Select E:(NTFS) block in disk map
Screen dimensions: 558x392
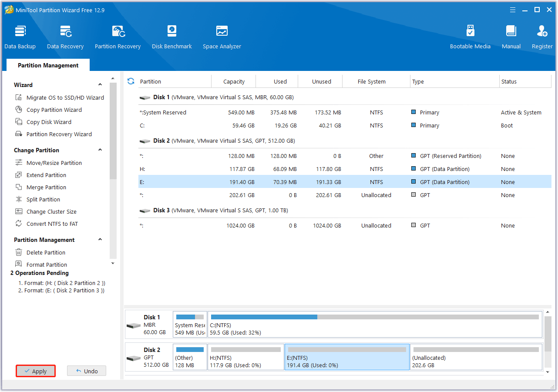click(347, 357)
